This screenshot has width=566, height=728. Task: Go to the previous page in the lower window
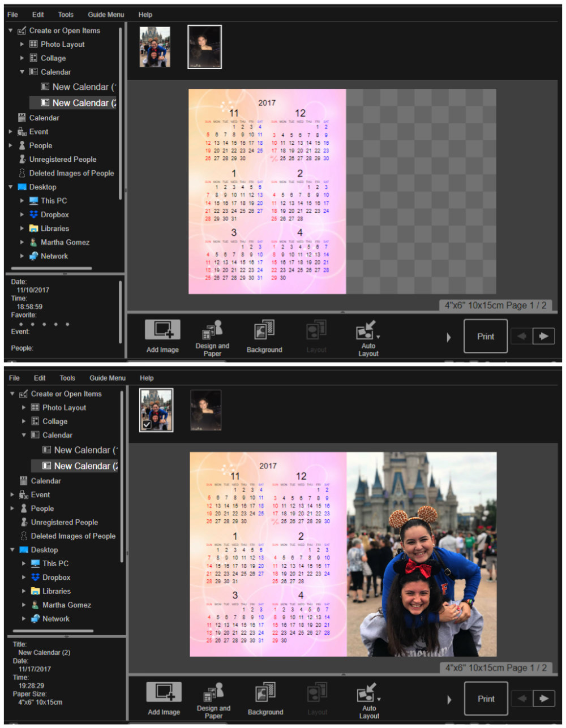click(x=522, y=699)
